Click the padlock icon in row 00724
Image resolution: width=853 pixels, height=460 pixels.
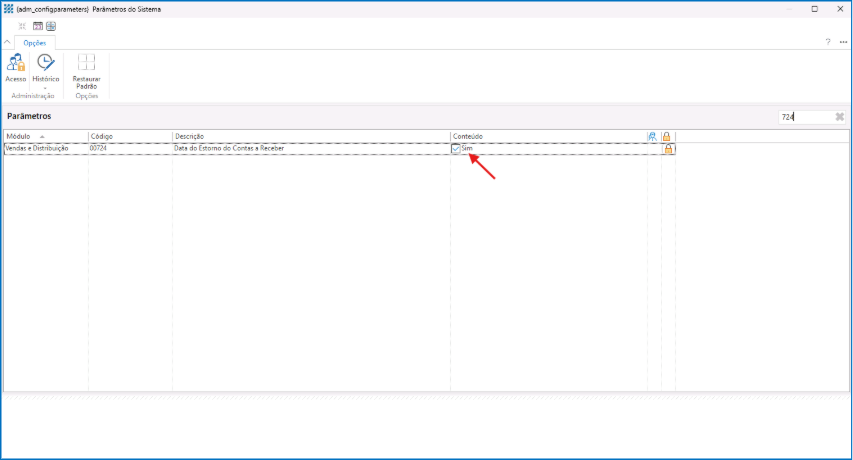(x=668, y=148)
